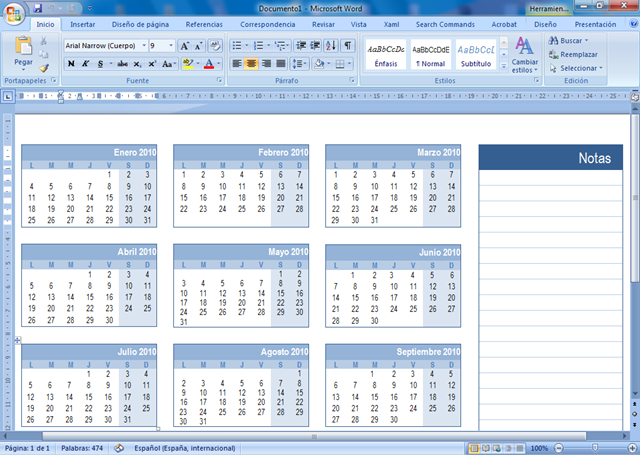Click the bullets list icon
The image size is (640, 455).
(x=237, y=46)
